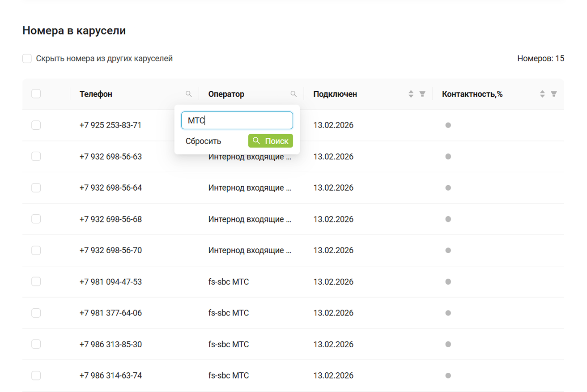Sort the table by Подключен column arrows
Screen dimensions: 587x392
pos(411,94)
